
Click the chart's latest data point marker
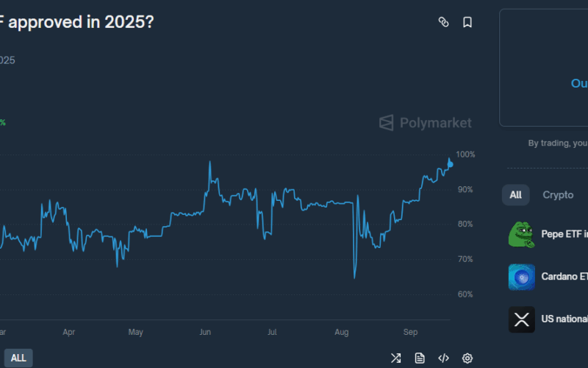[x=450, y=163]
